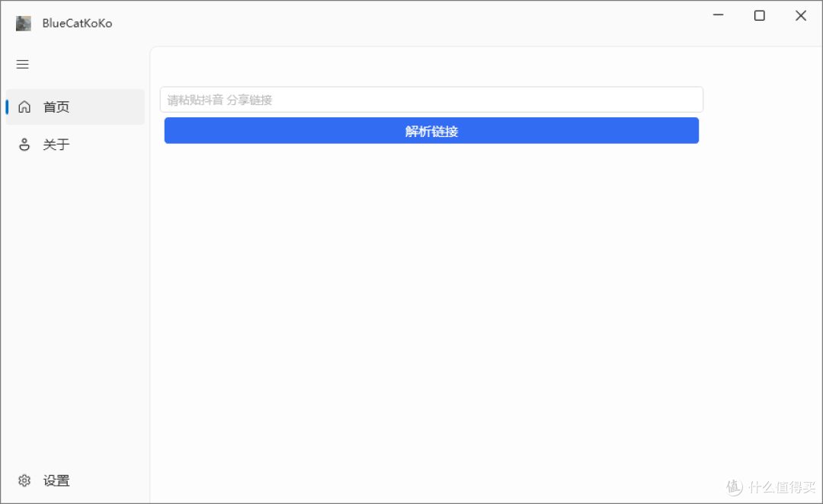This screenshot has width=823, height=504.
Task: Click the BlueCatKoKo app avatar icon
Action: coord(23,24)
